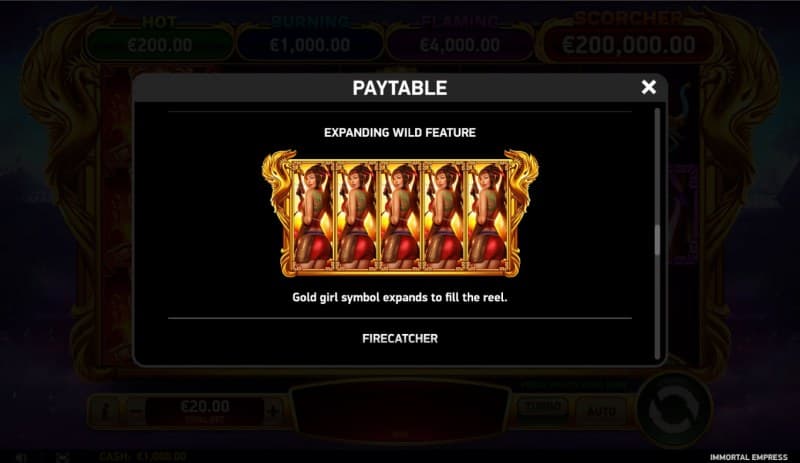Open the info 'i' button

(105, 411)
